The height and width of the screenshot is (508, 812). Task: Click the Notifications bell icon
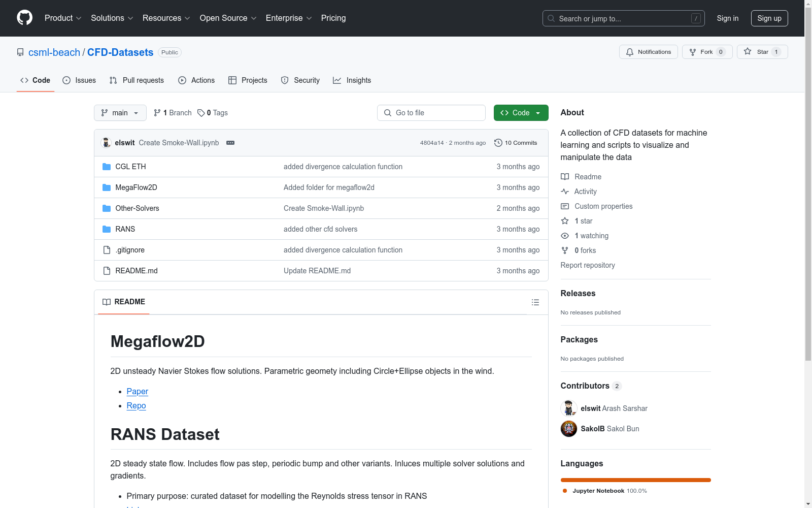pyautogui.click(x=630, y=52)
